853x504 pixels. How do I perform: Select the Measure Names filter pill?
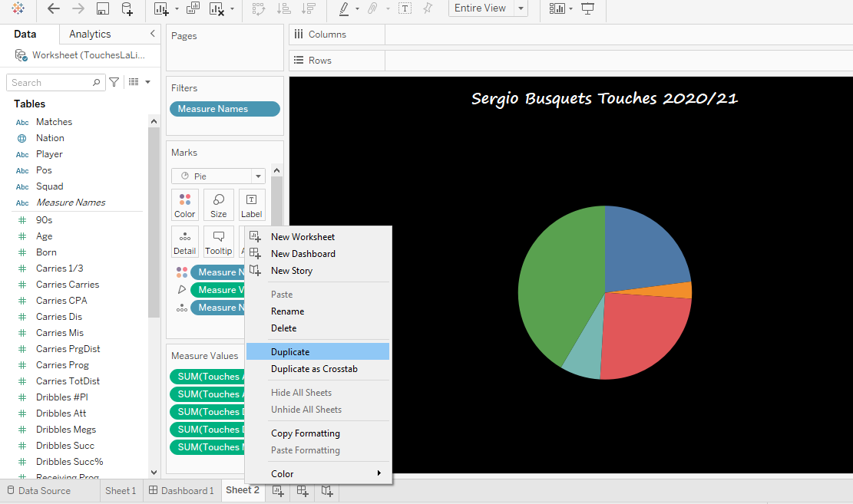(x=224, y=108)
